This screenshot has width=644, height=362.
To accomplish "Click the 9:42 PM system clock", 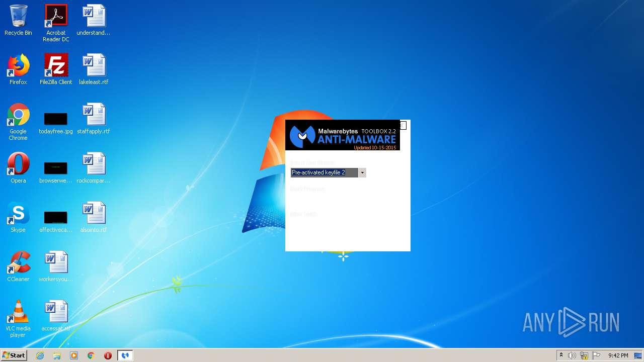I will click(x=618, y=355).
